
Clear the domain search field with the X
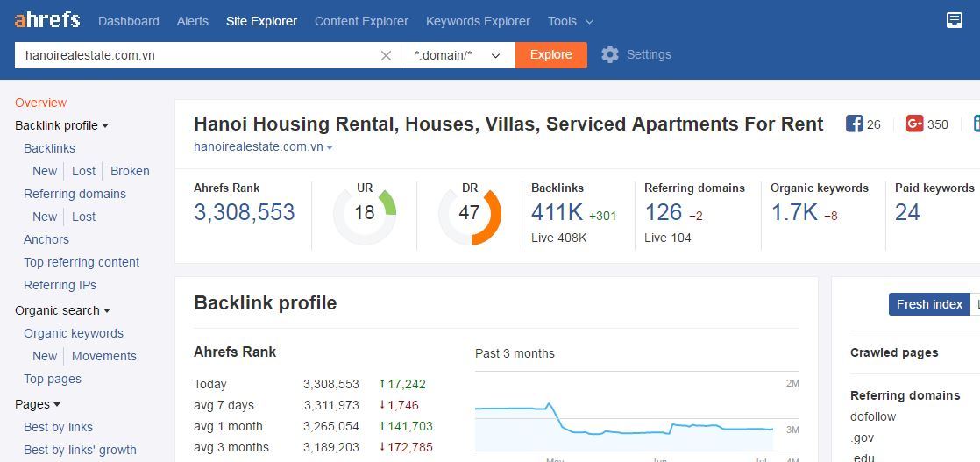coord(387,55)
